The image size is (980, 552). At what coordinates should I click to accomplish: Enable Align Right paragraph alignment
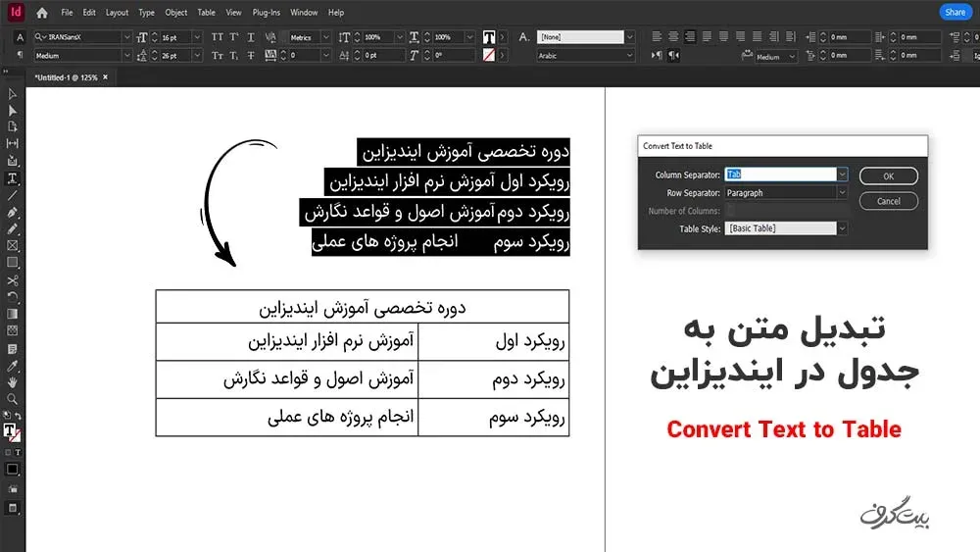tap(690, 37)
